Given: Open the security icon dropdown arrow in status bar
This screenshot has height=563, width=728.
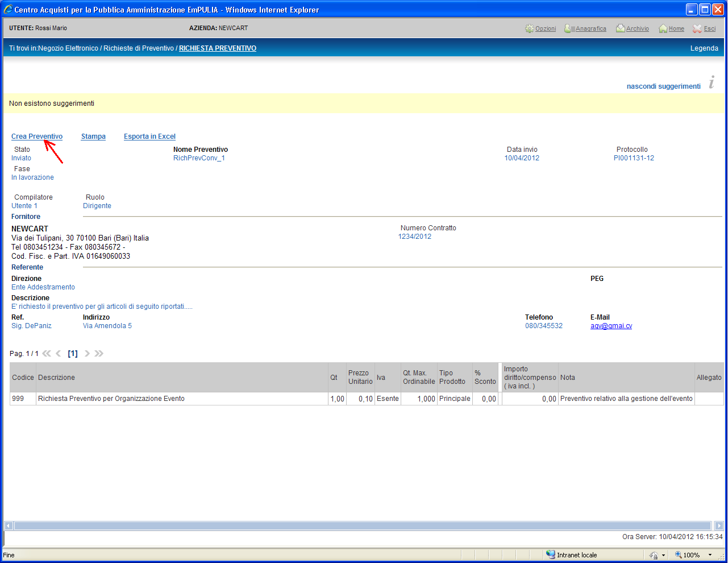Looking at the screenshot, I should click(663, 555).
